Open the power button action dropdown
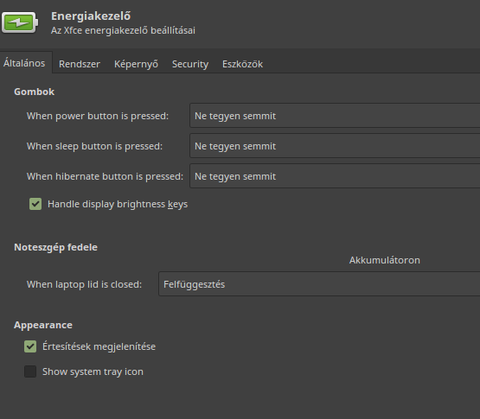The image size is (480, 419). (335, 116)
